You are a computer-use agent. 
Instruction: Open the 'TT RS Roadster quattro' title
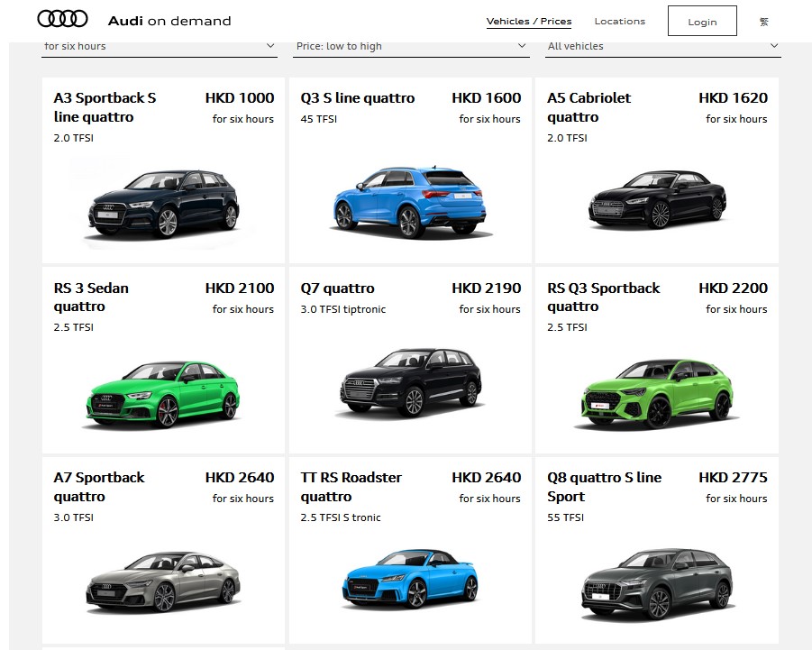[x=351, y=487]
